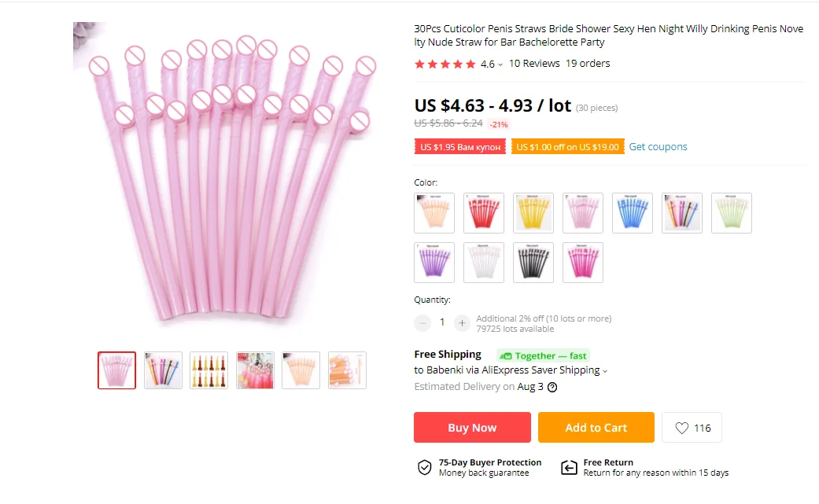The width and height of the screenshot is (819, 504).
Task: Click the estimated delivery help icon
Action: [x=552, y=387]
